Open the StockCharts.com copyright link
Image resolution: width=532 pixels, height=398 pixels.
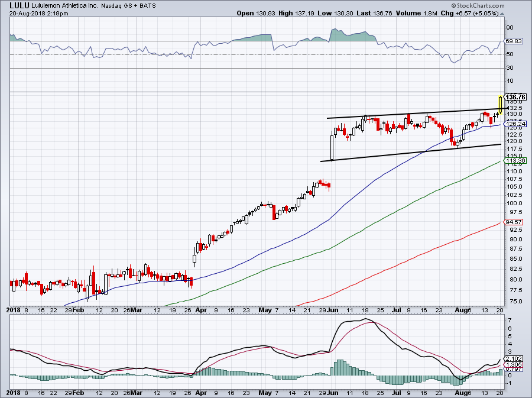(478, 5)
